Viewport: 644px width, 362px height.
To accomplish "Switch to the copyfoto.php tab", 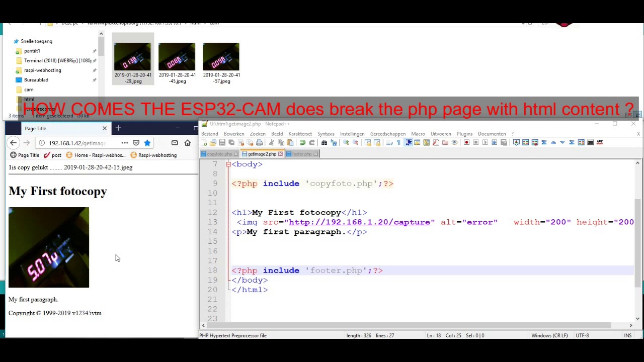I will pos(219,154).
